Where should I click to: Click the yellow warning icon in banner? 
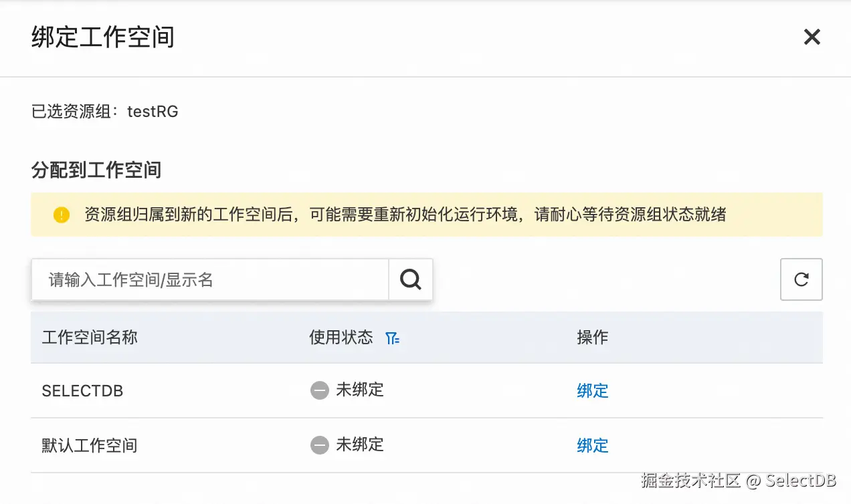coord(62,215)
